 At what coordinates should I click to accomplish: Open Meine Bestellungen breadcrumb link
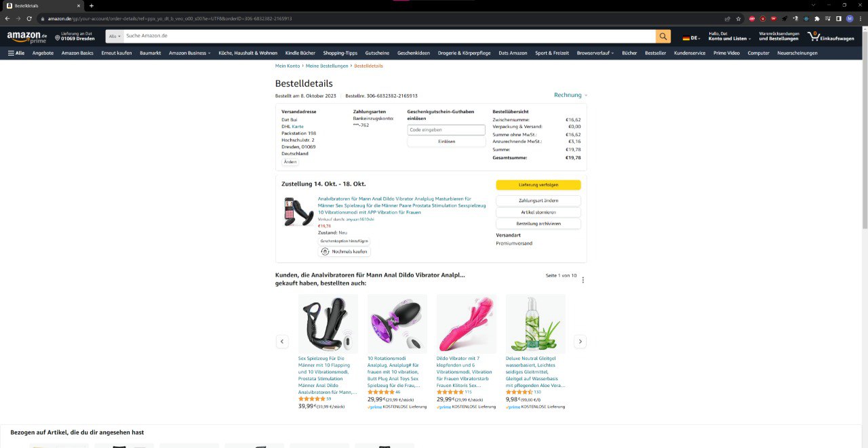pyautogui.click(x=326, y=66)
